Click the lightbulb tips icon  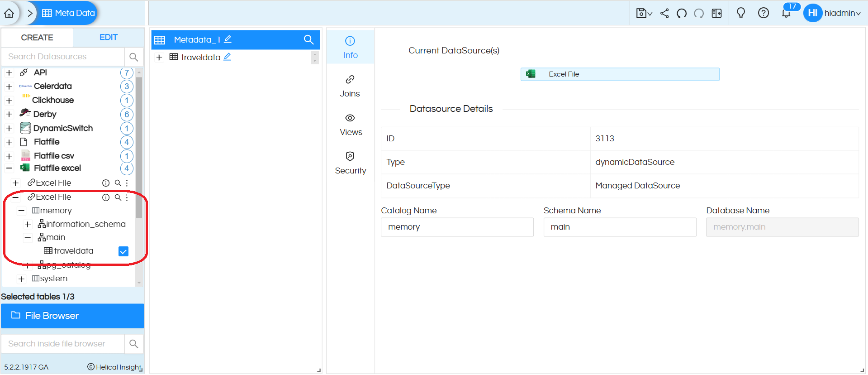click(741, 13)
